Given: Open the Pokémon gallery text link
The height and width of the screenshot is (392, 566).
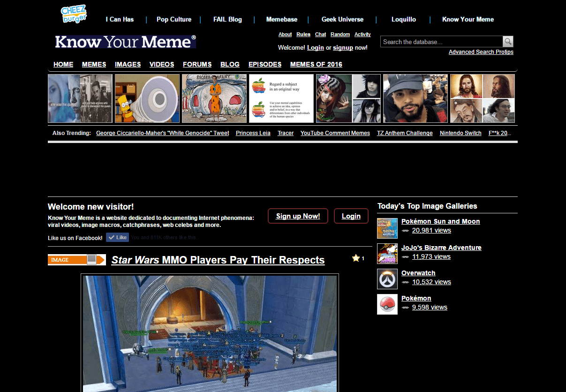Looking at the screenshot, I should [x=416, y=298].
